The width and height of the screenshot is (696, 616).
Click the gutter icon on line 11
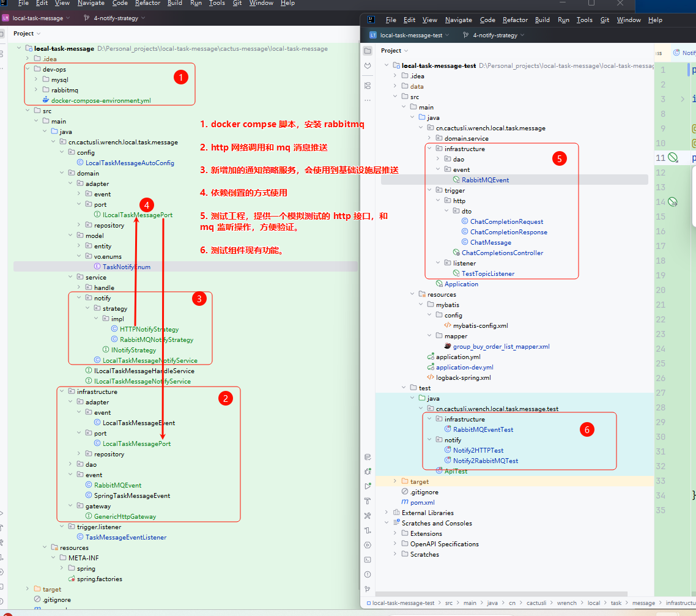673,158
